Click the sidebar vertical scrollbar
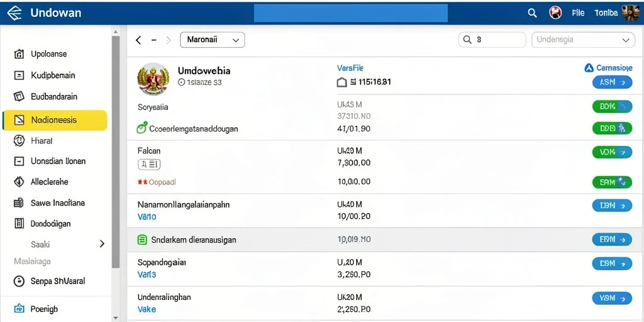Screen dimensions: 644x322 coord(116,152)
